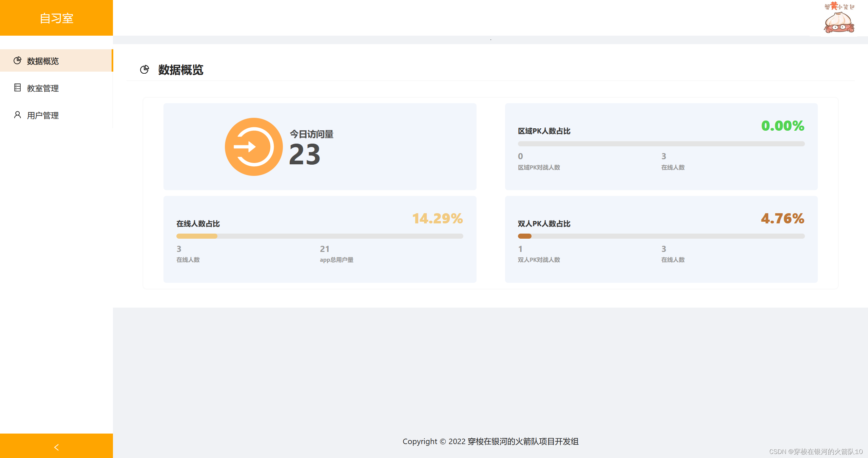
Task: Click the 区域PK人数占比 progress bar
Action: (x=661, y=144)
